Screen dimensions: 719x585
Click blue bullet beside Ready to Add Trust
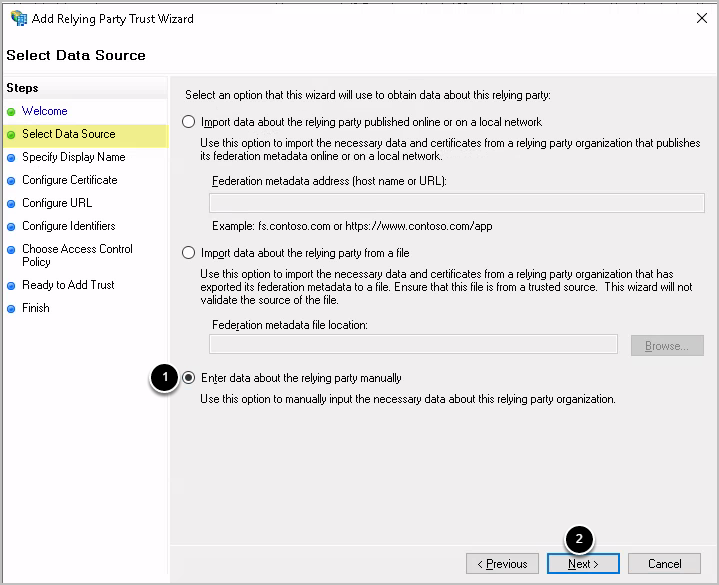pyautogui.click(x=11, y=286)
